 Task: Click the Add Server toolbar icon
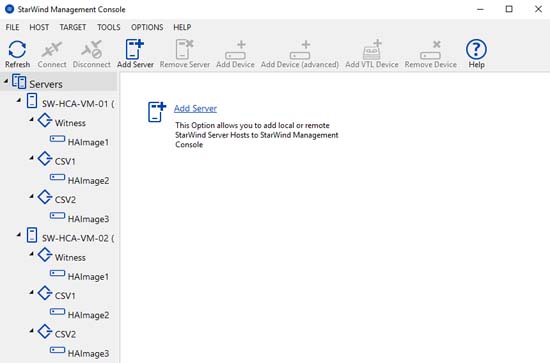(135, 49)
